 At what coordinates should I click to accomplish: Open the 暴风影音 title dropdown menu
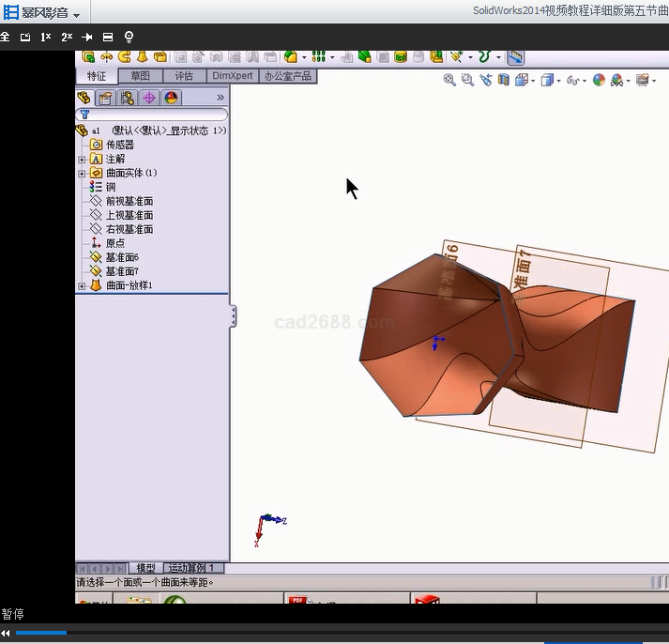(x=76, y=15)
